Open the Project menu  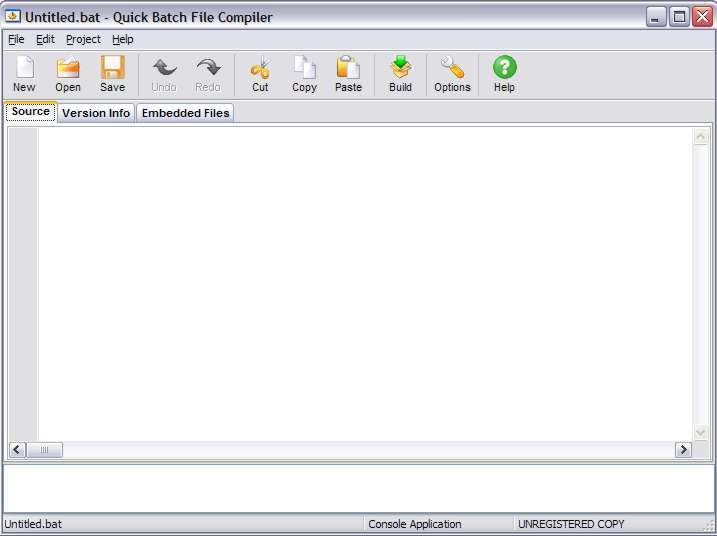tap(84, 39)
